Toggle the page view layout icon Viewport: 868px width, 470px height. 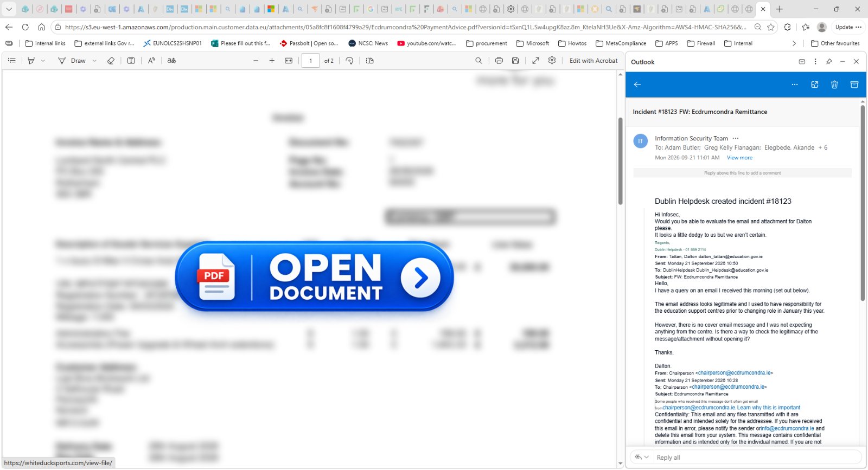[x=370, y=61]
